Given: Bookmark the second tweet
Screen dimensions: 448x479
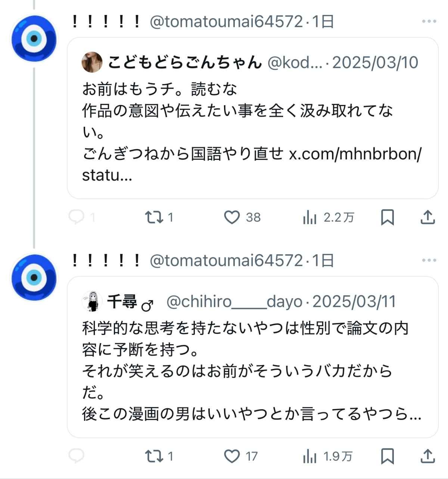Looking at the screenshot, I should pyautogui.click(x=387, y=456).
